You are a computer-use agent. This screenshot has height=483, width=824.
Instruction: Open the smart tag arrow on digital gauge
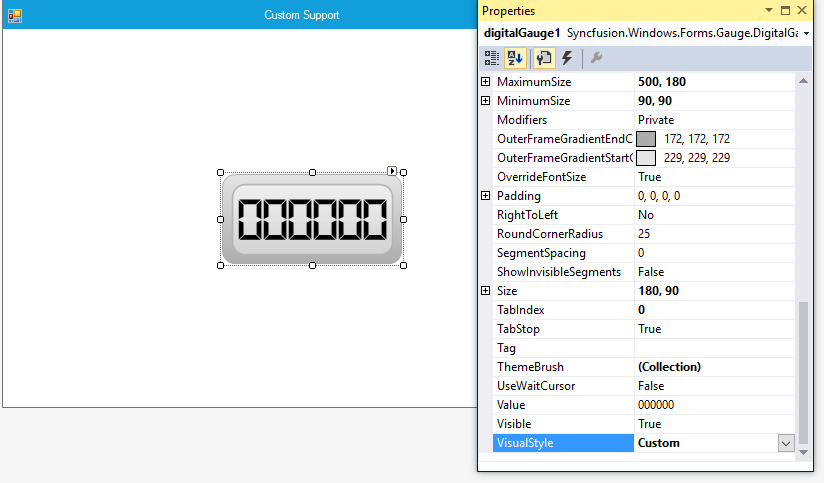pyautogui.click(x=392, y=171)
